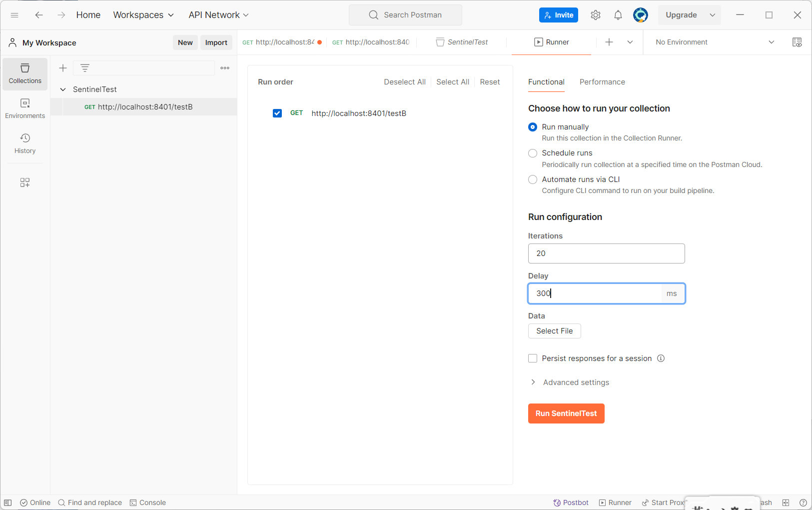Screen dimensions: 812x510
Task: Click the New button
Action: pos(185,42)
